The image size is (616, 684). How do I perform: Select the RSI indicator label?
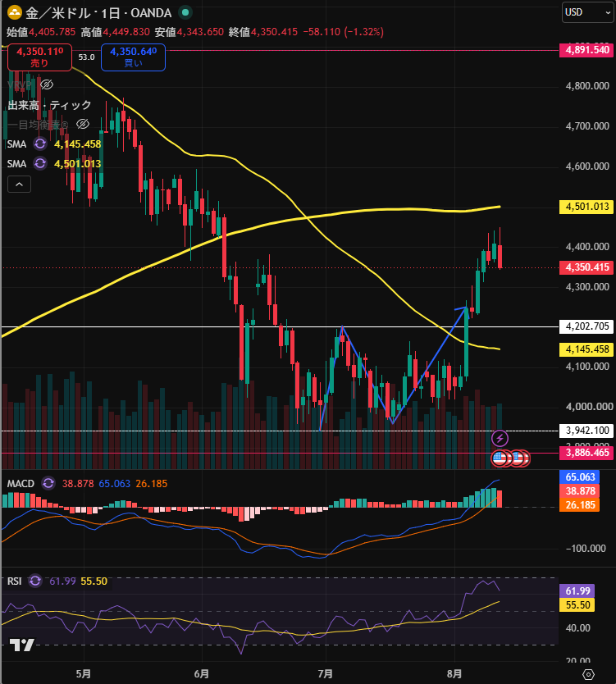[x=15, y=581]
